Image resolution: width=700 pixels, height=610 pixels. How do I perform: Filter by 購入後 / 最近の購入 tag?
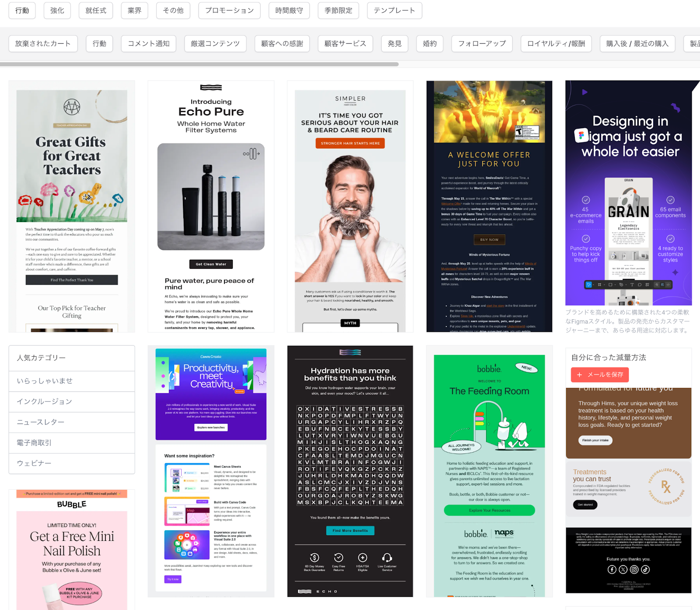tap(637, 44)
